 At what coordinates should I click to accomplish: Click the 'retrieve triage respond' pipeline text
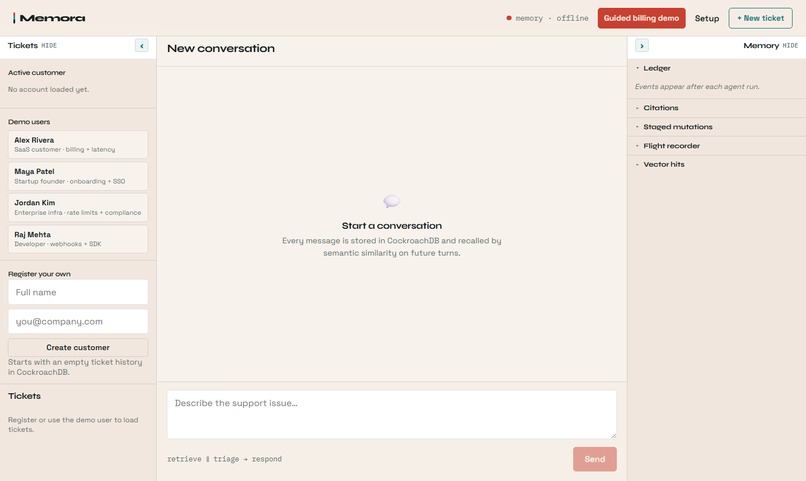pyautogui.click(x=225, y=459)
